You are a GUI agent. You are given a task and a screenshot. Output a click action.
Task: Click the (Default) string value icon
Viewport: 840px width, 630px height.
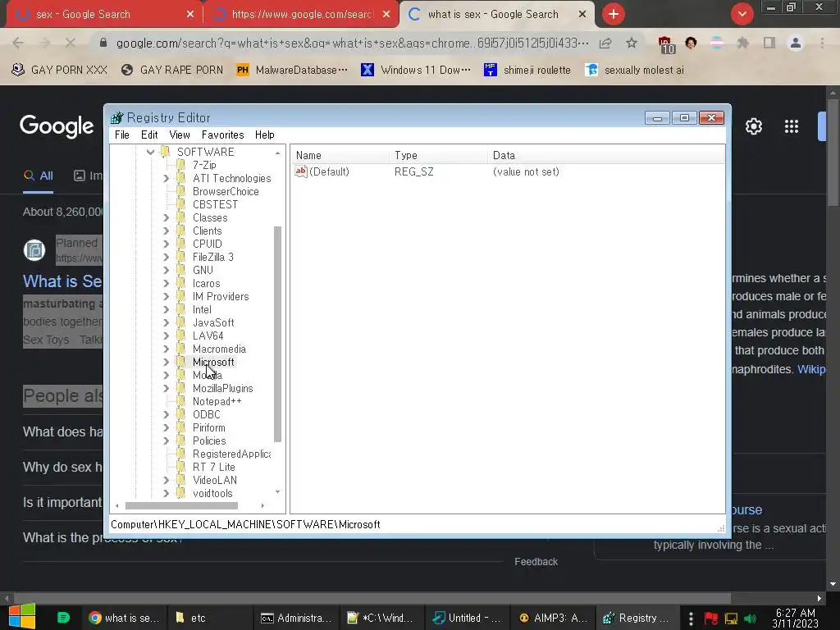point(301,171)
